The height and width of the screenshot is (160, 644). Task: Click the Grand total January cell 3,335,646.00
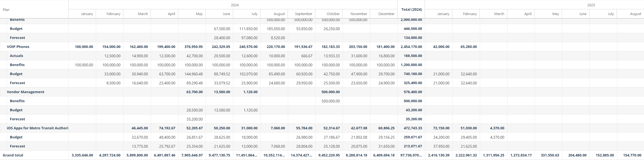(82, 155)
